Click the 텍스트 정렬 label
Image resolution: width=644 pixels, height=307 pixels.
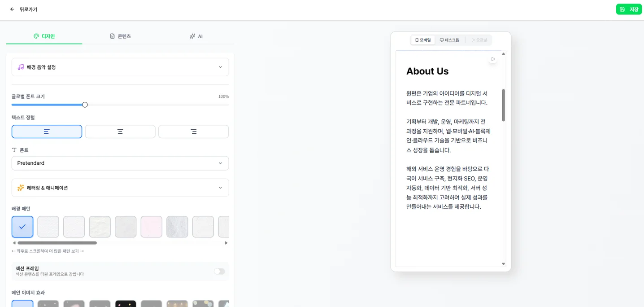pos(23,118)
